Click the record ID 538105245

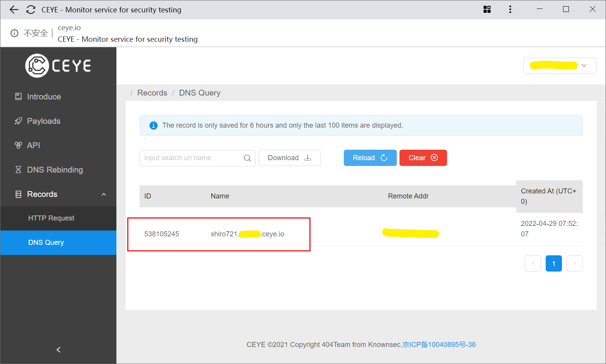[162, 234]
